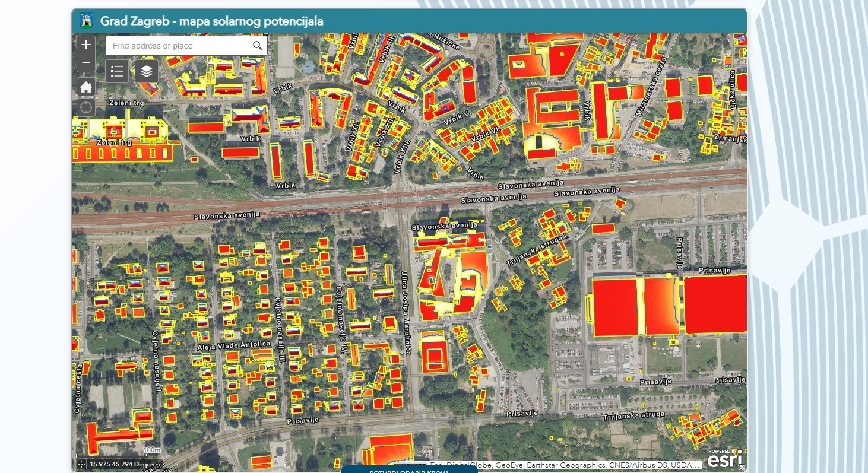
Task: Open the map legend panel
Action: 117,71
